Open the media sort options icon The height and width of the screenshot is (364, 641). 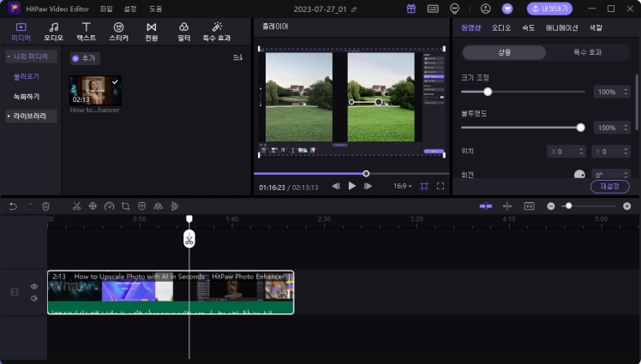coord(238,57)
